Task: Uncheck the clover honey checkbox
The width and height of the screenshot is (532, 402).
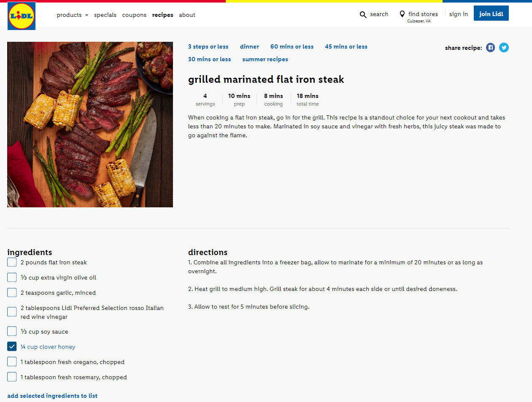Action: (x=12, y=347)
